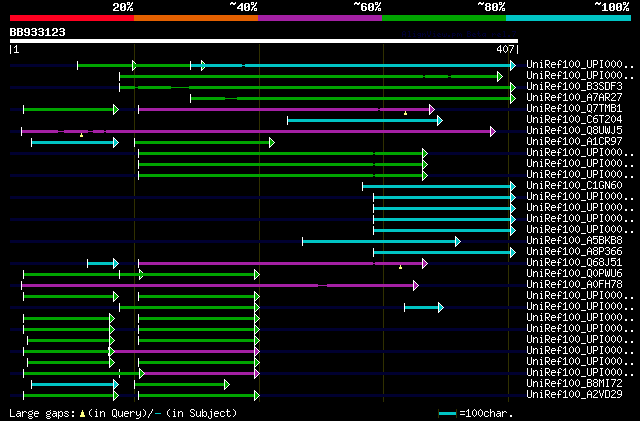This screenshot has width=640, height=421.
Task: Select the green alignment bar in the B8MI72 row
Action: coord(182,385)
